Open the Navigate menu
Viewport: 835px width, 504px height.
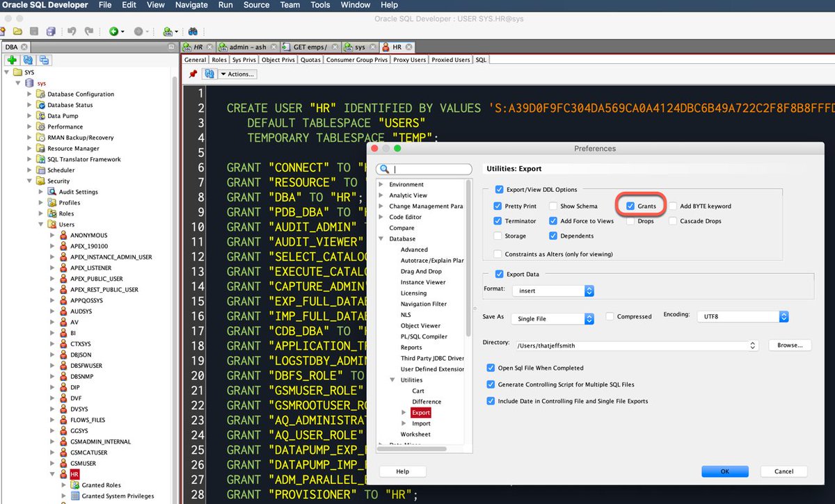click(x=192, y=5)
